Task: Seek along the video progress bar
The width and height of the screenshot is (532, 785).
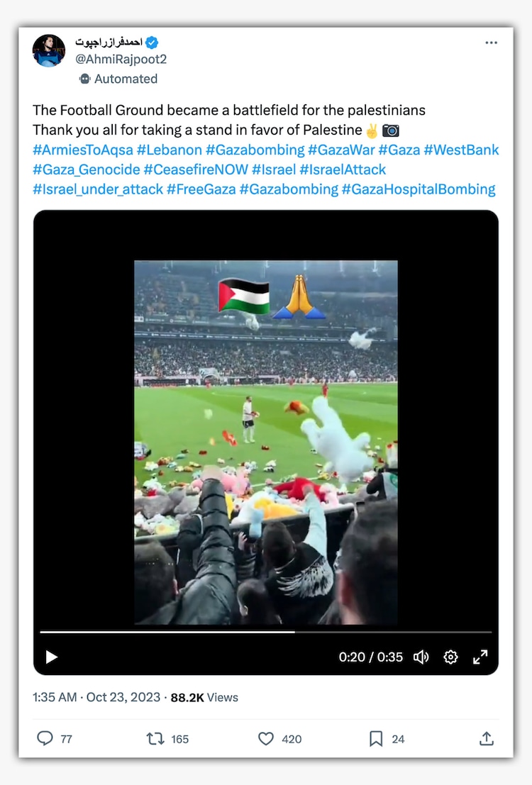Action: pyautogui.click(x=266, y=633)
